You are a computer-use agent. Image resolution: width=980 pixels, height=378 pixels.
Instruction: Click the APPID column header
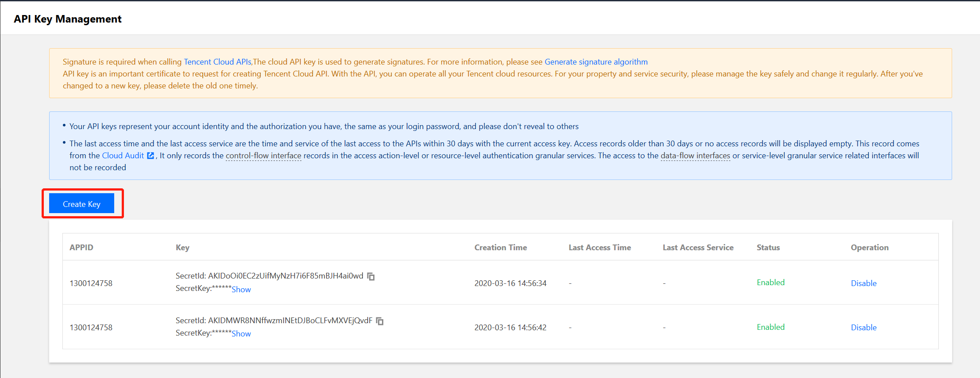tap(81, 248)
